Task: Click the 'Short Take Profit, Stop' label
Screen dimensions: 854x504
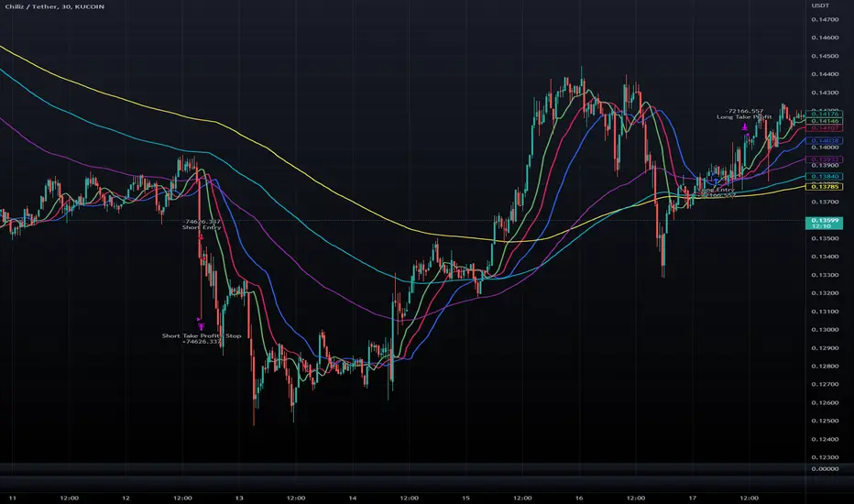Action: coord(201,335)
